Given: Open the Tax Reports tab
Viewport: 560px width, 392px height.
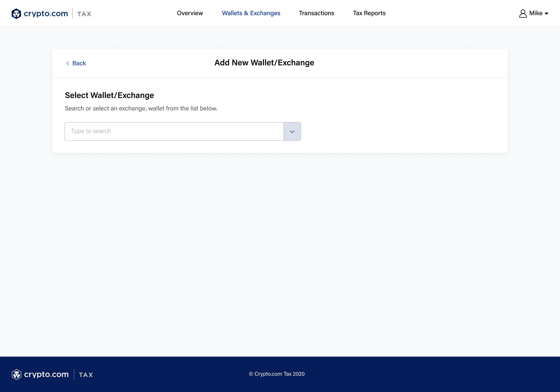Looking at the screenshot, I should [369, 13].
